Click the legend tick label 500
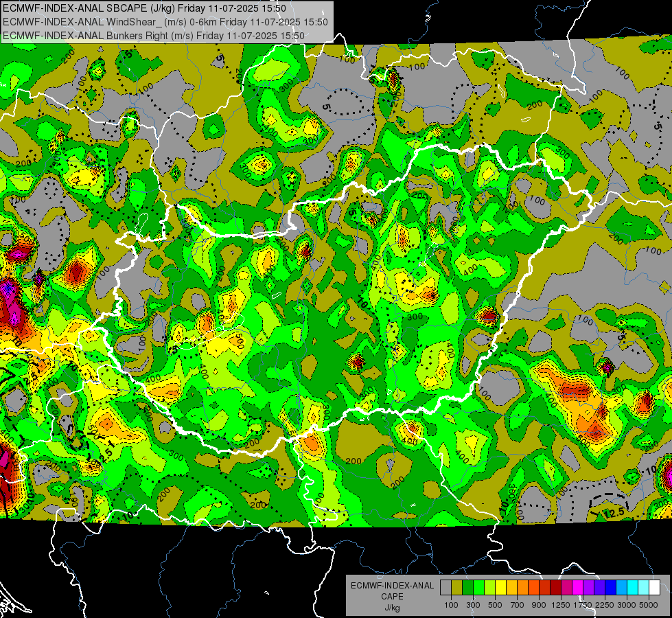672x618 pixels. (495, 605)
